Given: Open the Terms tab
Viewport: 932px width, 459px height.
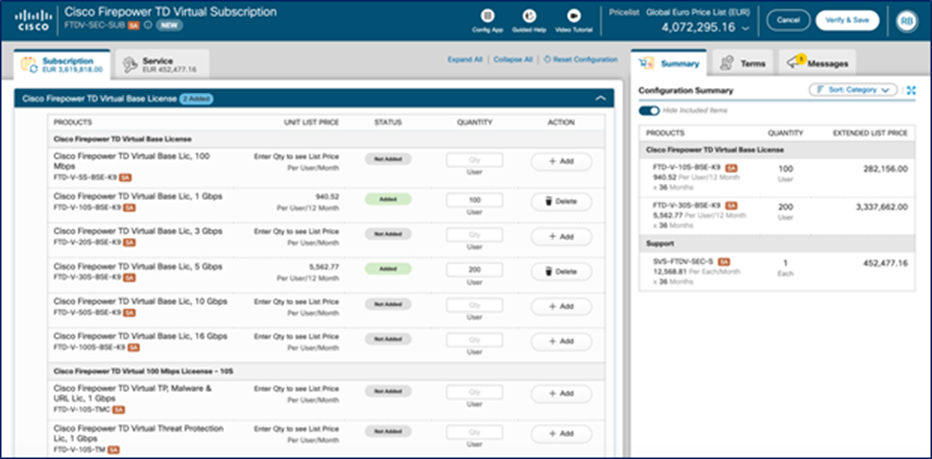Looking at the screenshot, I should [x=742, y=63].
